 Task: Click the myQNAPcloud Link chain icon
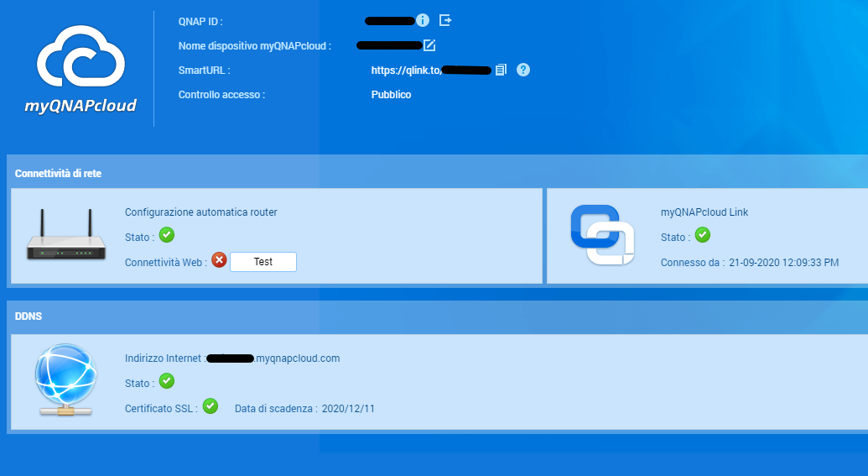(x=600, y=235)
